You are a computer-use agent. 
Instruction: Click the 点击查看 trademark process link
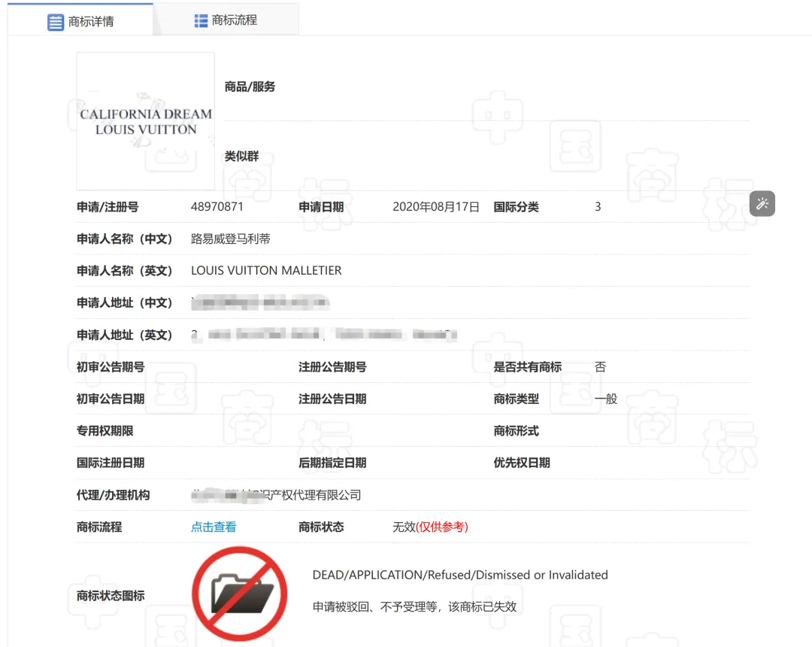214,527
